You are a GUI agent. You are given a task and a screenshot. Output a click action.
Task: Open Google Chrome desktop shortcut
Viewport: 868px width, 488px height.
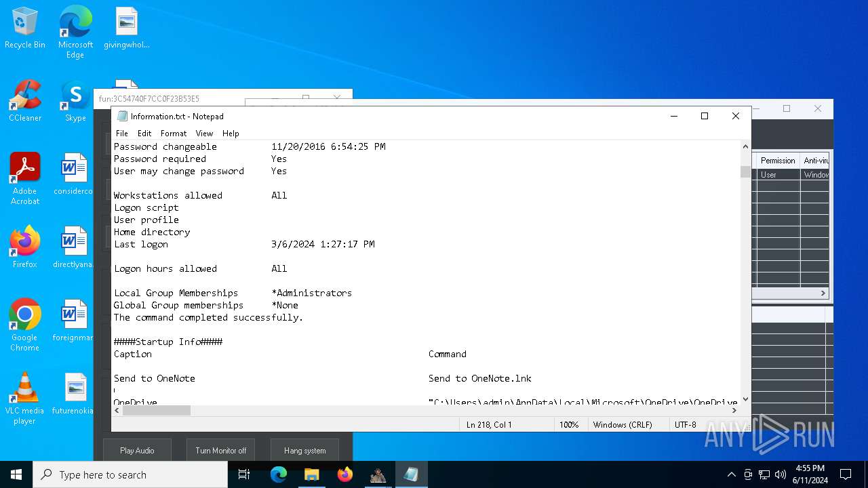(25, 325)
